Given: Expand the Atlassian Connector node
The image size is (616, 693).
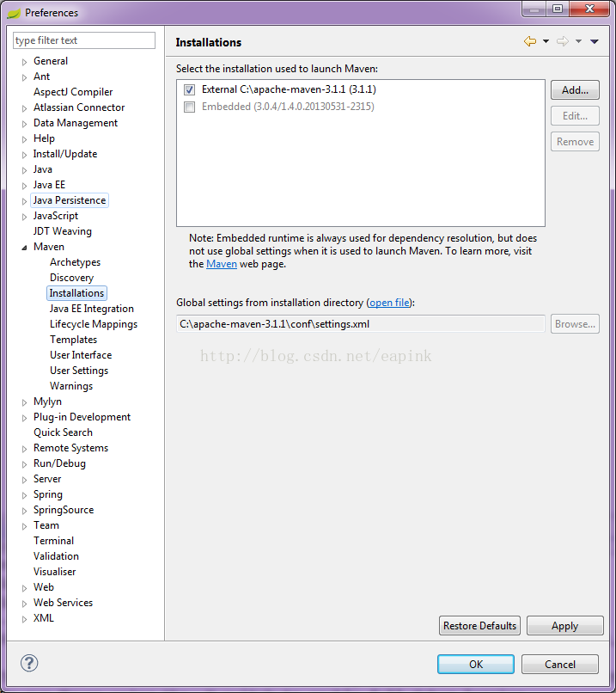Looking at the screenshot, I should point(25,108).
